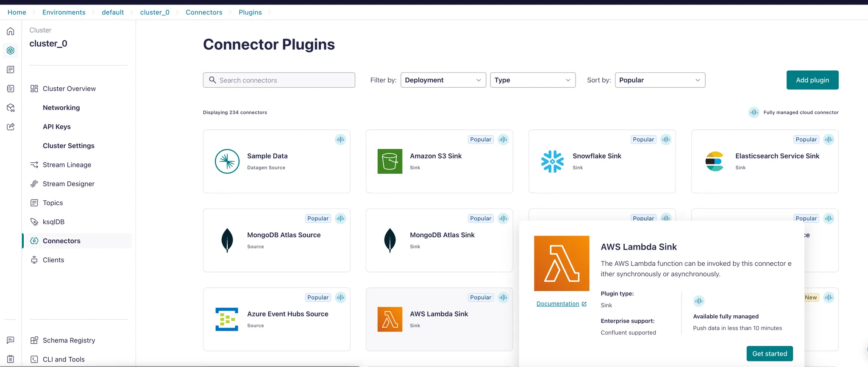868x367 pixels.
Task: Go to default environment breadcrumb
Action: (x=113, y=12)
